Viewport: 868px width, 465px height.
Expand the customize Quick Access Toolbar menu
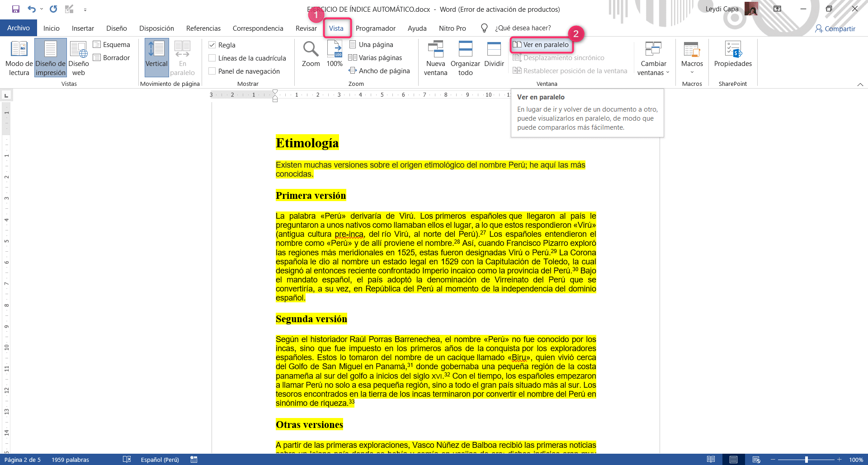click(x=85, y=9)
